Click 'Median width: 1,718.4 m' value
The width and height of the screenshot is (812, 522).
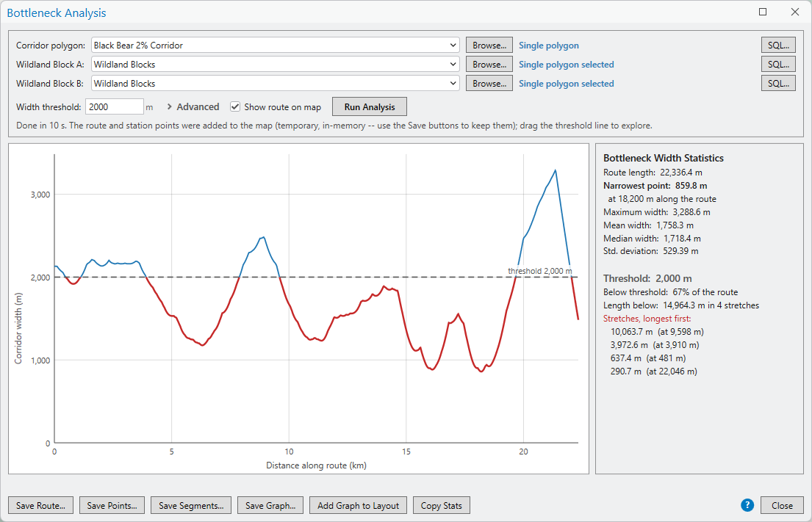[652, 239]
